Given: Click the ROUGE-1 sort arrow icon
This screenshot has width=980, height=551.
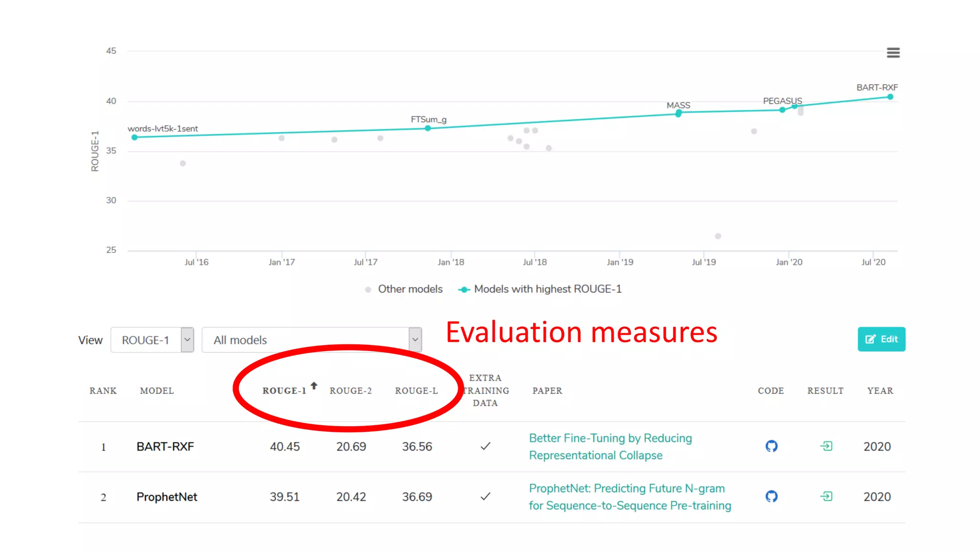Looking at the screenshot, I should pos(314,386).
